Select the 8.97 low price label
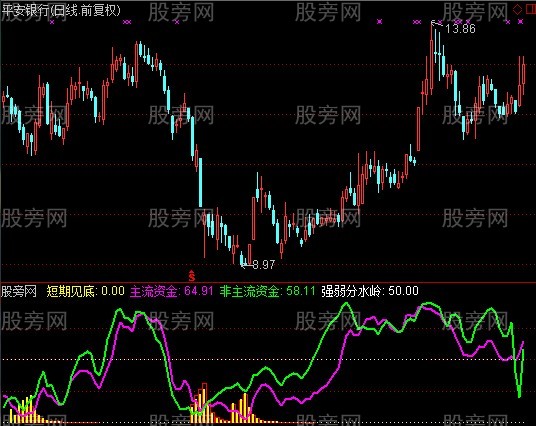The height and width of the screenshot is (426, 536). point(264,265)
